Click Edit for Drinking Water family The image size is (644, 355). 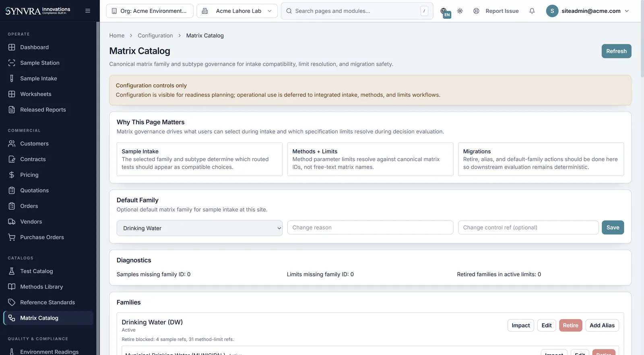(547, 325)
